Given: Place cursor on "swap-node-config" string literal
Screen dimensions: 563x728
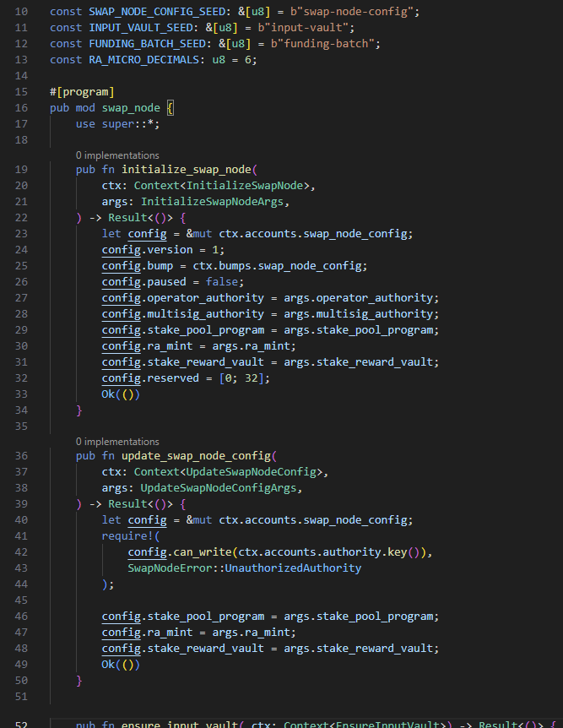Looking at the screenshot, I should point(355,12).
